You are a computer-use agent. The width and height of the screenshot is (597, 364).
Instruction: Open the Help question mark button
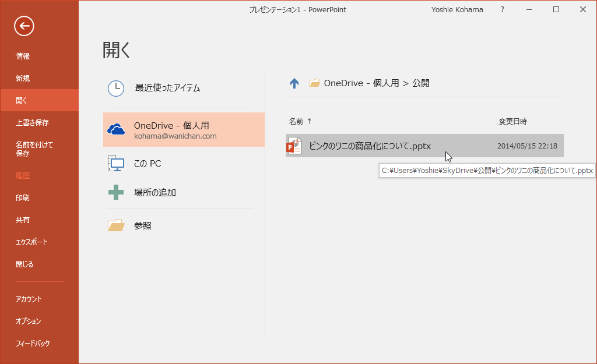(x=503, y=9)
